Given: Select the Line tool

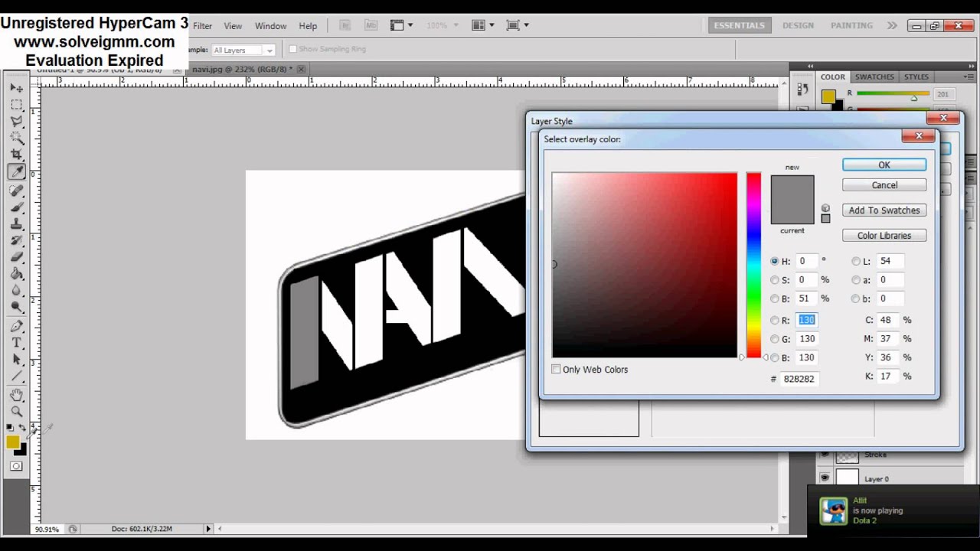Looking at the screenshot, I should [x=16, y=377].
